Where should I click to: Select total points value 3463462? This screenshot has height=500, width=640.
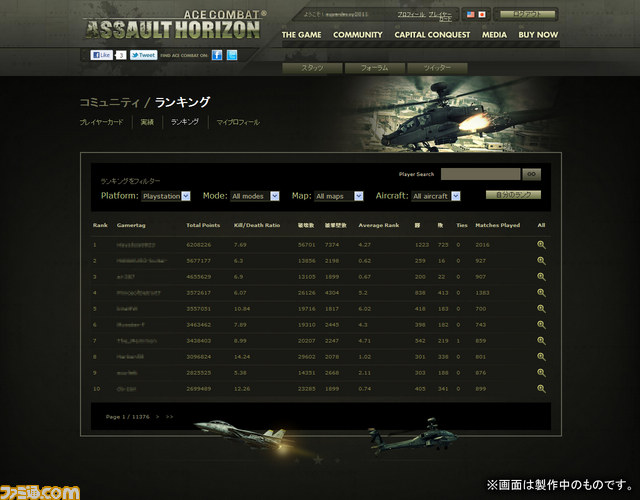[x=199, y=325]
